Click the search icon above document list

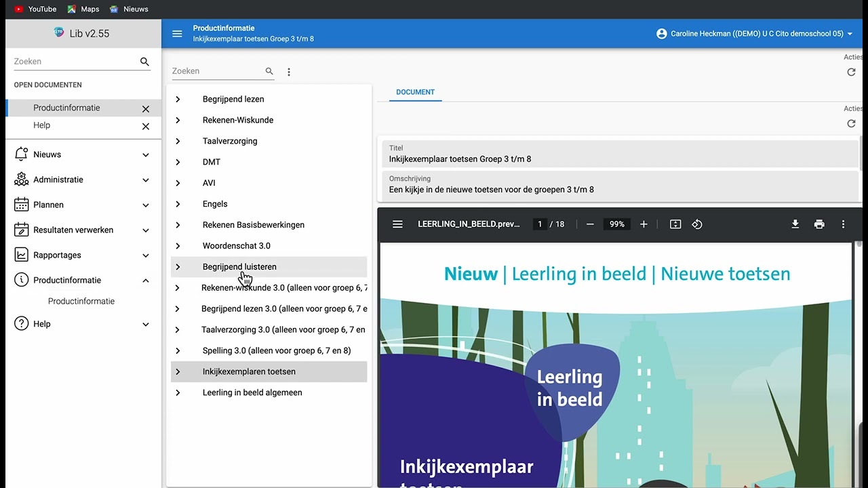click(269, 71)
